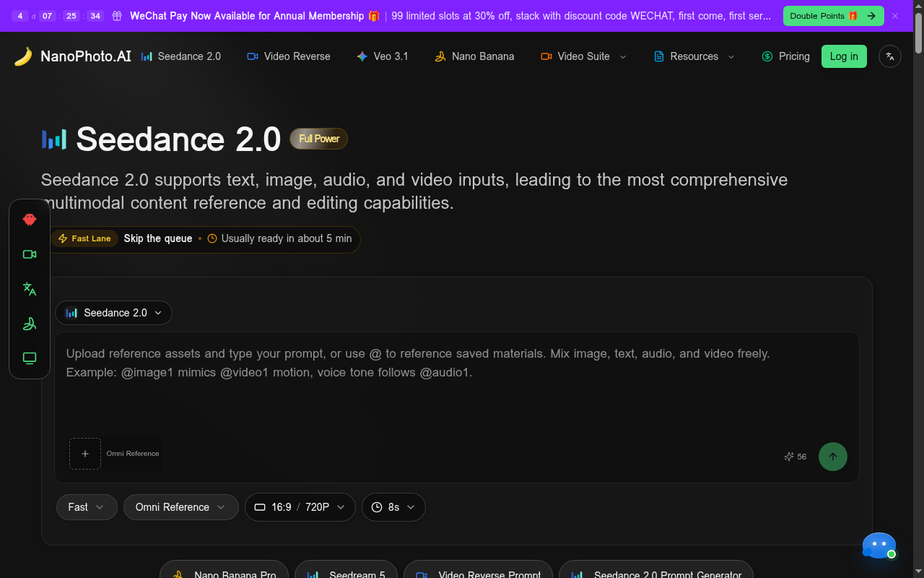
Task: Click the 'Skip the queue' text
Action: [x=158, y=238]
